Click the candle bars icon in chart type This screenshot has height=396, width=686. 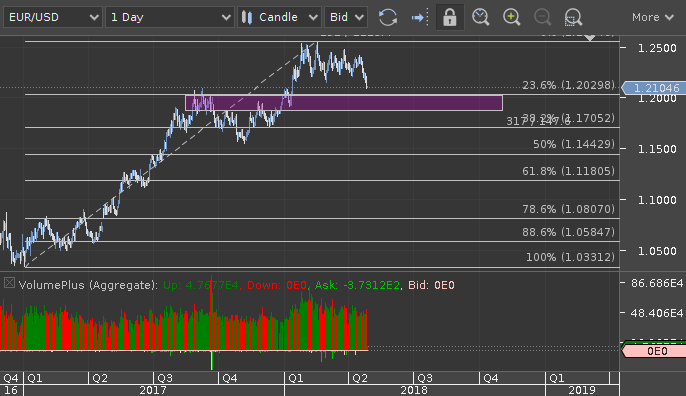pos(247,17)
